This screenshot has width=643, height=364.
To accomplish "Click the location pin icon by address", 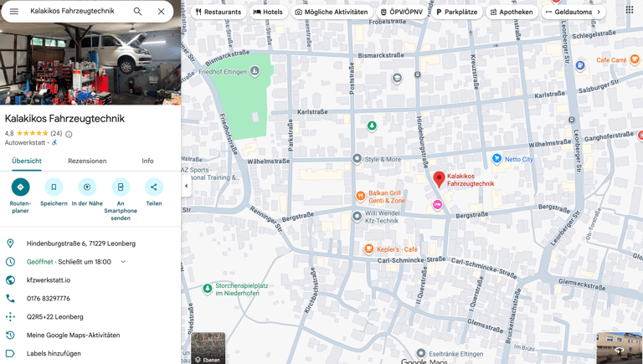I will [x=10, y=244].
